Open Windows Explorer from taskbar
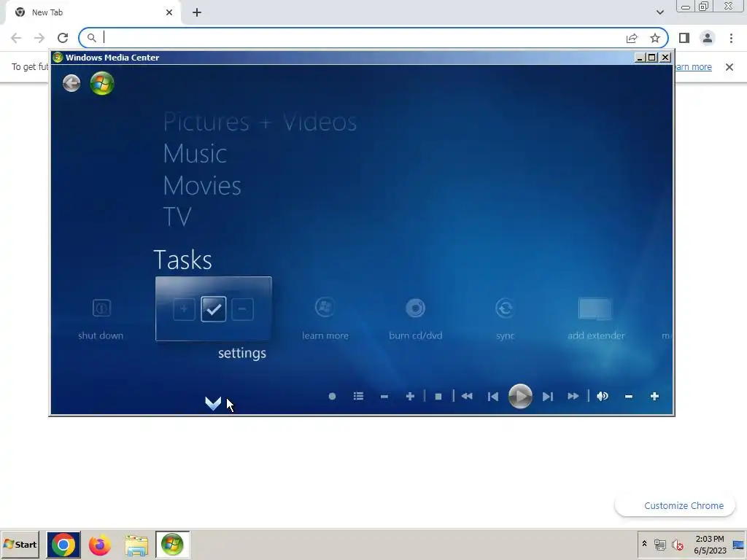This screenshot has width=747, height=560. pyautogui.click(x=136, y=545)
